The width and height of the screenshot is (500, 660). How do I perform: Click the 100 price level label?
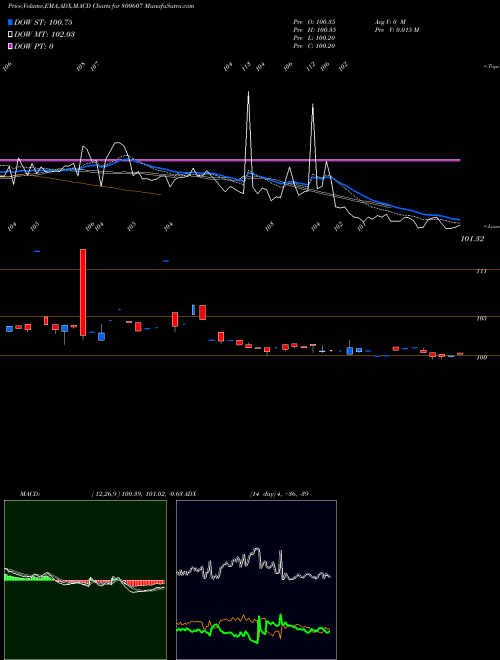coord(481,357)
